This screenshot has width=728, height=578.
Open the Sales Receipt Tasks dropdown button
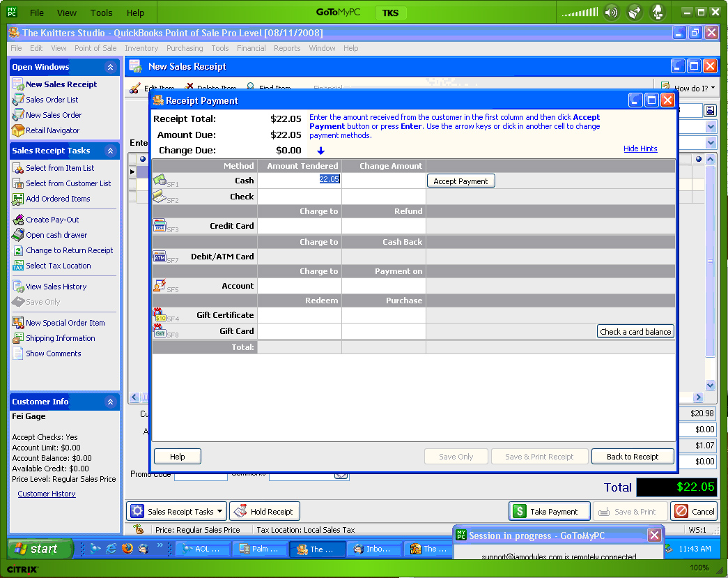pyautogui.click(x=177, y=512)
